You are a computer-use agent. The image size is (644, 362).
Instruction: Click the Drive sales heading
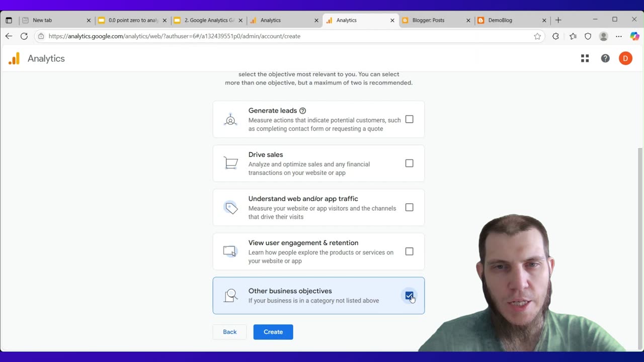[x=266, y=155]
